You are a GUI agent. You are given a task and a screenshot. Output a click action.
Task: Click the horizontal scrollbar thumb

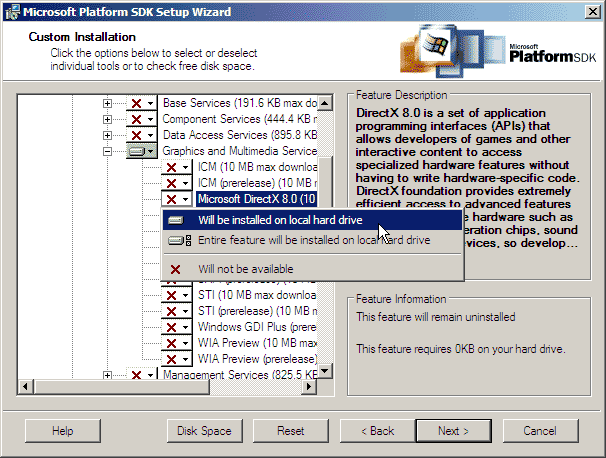(x=122, y=386)
